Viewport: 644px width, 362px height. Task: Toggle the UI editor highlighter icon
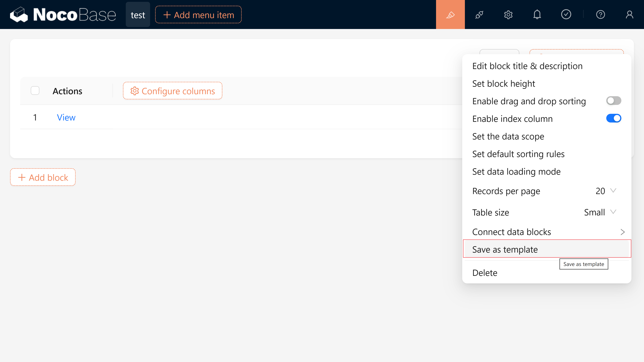pos(450,14)
